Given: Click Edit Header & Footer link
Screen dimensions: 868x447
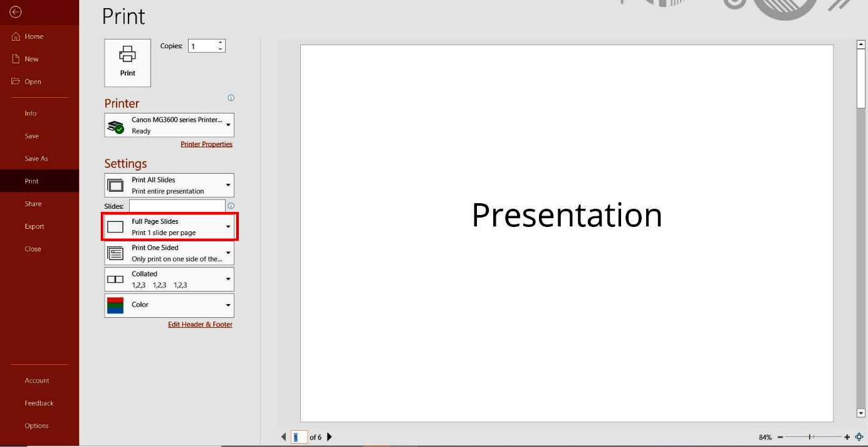Looking at the screenshot, I should pyautogui.click(x=200, y=324).
